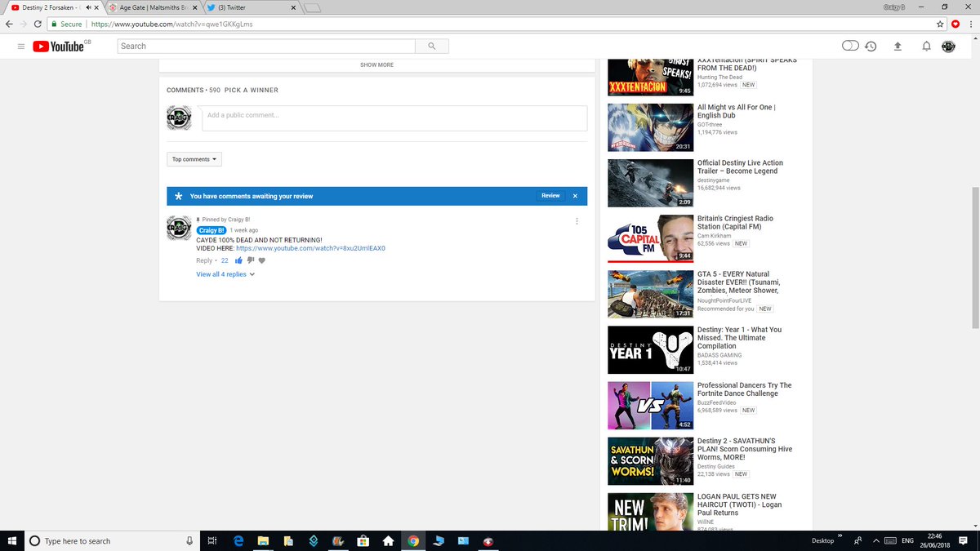Open the XXXTentacion Spirit Speaks thumbnail
This screenshot has height=551, width=980.
point(651,78)
